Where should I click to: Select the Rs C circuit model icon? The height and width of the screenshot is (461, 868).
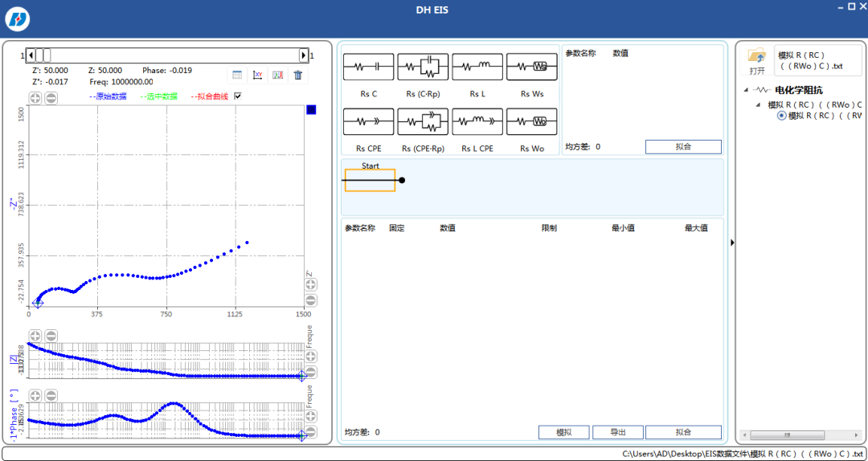[368, 67]
